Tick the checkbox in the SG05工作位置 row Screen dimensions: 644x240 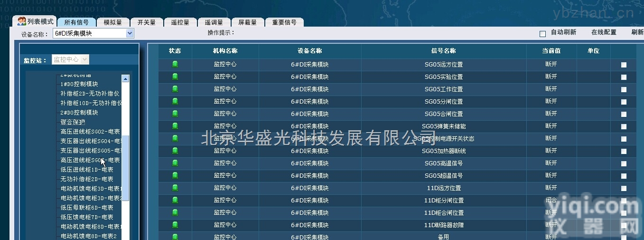(x=624, y=89)
